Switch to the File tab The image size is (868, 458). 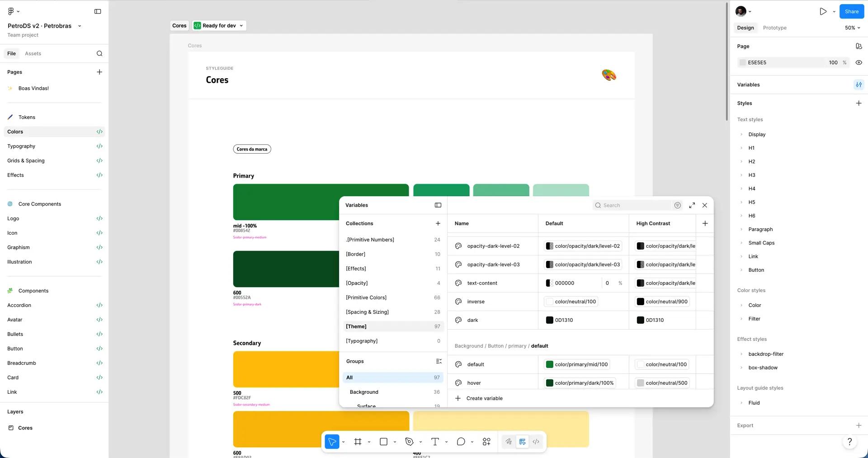[11, 53]
